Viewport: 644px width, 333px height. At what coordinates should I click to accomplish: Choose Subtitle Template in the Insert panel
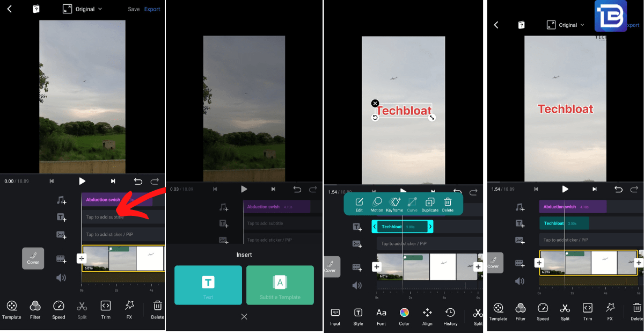click(x=280, y=285)
